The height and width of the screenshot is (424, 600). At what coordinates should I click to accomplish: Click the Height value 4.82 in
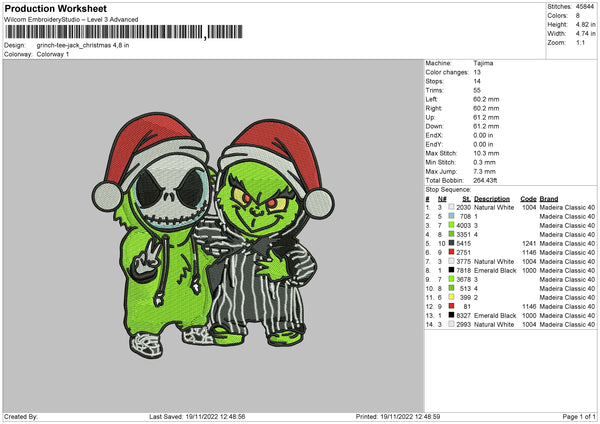click(x=585, y=24)
